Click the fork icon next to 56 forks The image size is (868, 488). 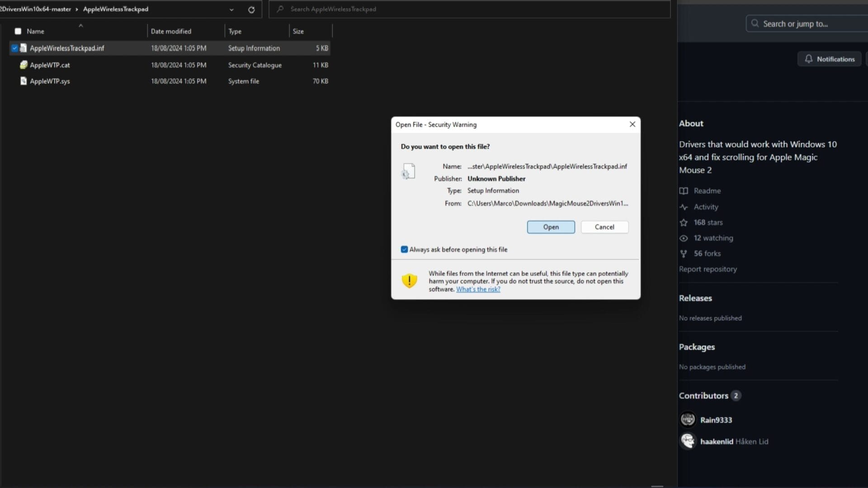click(x=684, y=253)
